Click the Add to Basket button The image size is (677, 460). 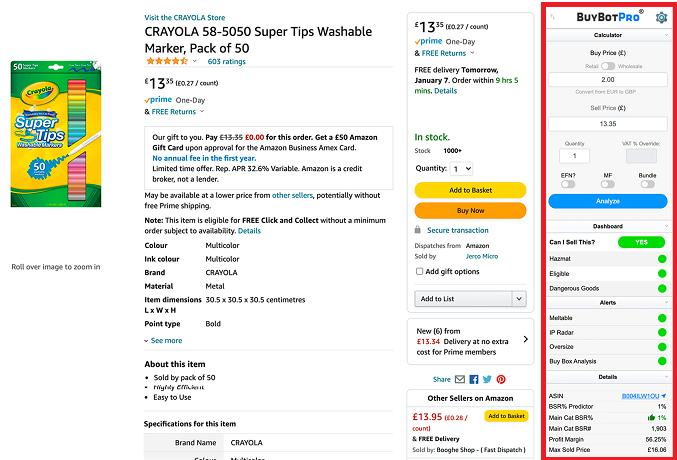(470, 190)
